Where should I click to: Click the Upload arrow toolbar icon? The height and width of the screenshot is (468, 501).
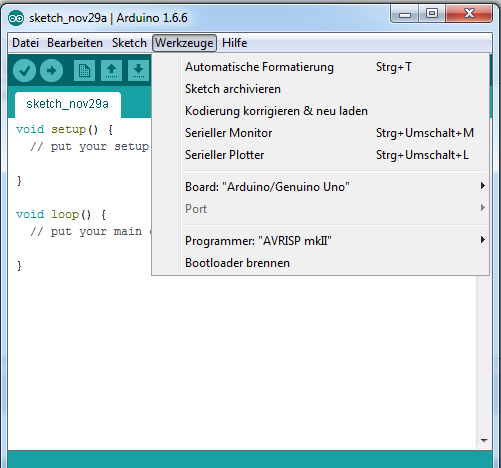tap(51, 70)
